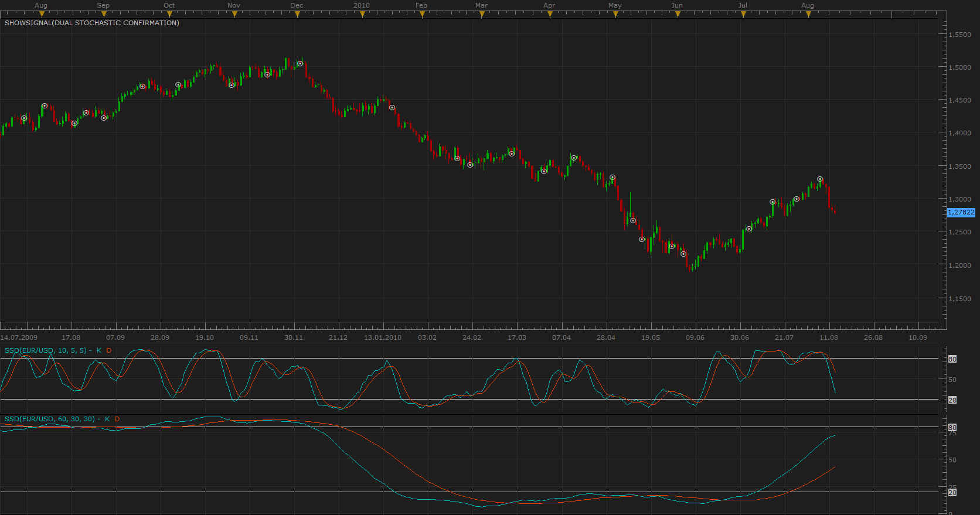
Task: Click the 20 level tag on the SSD 10,5,5 panel
Action: tap(952, 400)
